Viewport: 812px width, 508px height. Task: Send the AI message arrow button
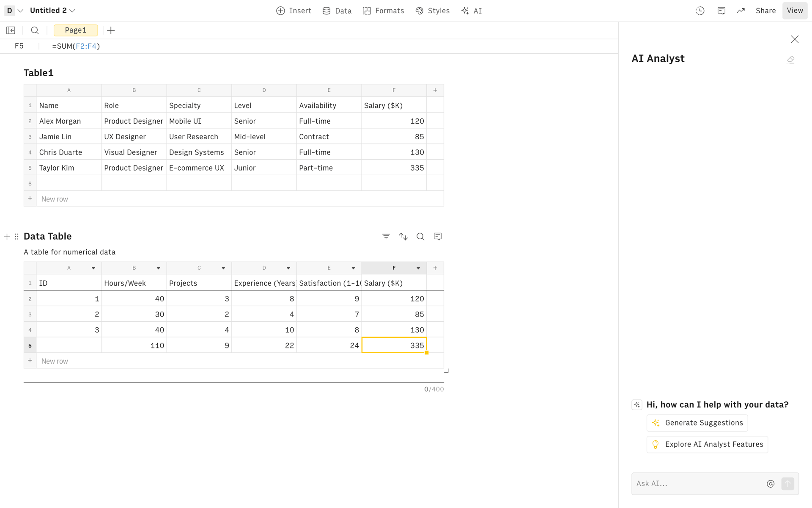(788, 484)
